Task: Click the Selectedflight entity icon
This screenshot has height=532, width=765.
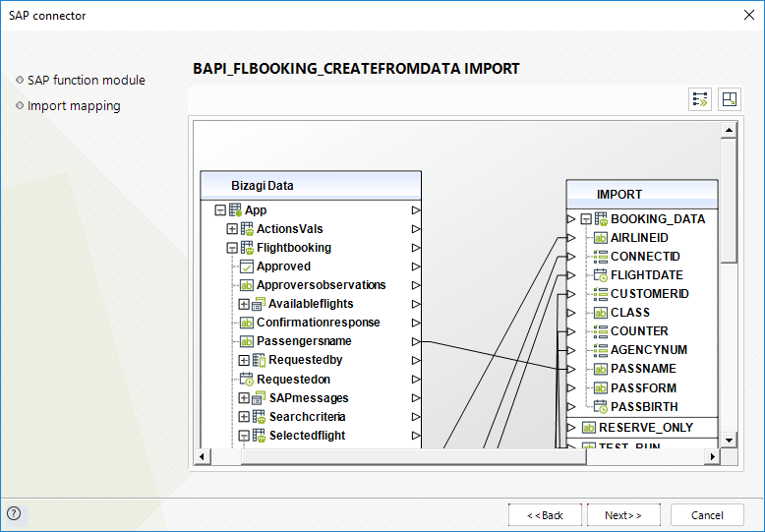Action: coord(259,436)
